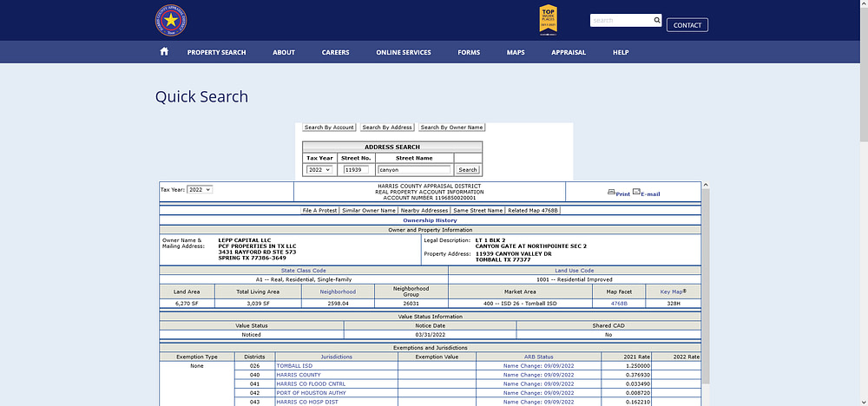Go to home via house icon

click(x=164, y=51)
